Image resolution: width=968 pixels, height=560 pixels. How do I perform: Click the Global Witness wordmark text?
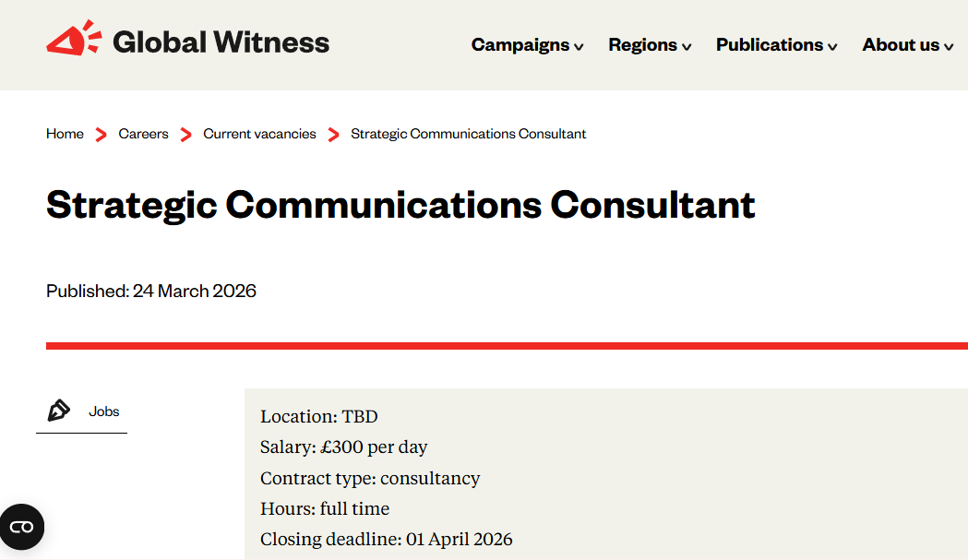(221, 42)
